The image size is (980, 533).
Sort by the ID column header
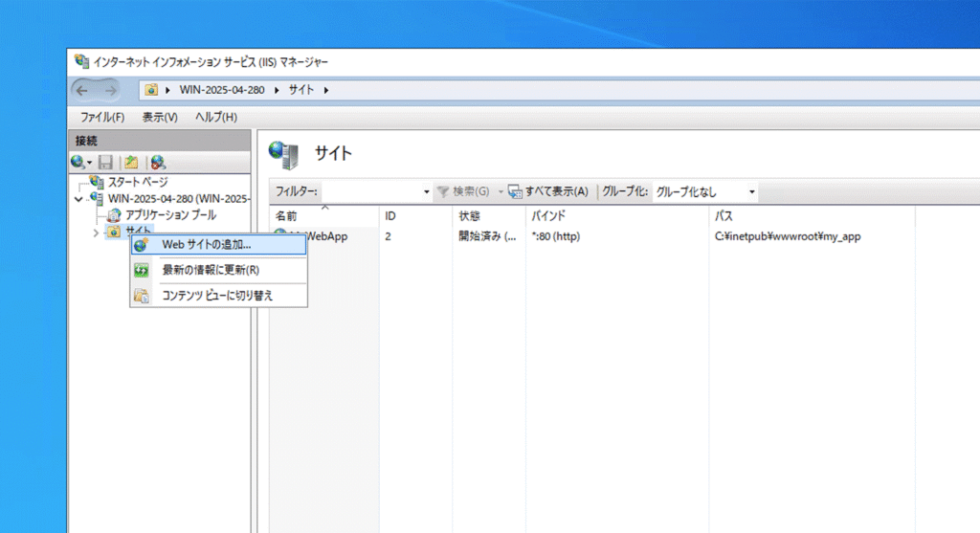(415, 216)
